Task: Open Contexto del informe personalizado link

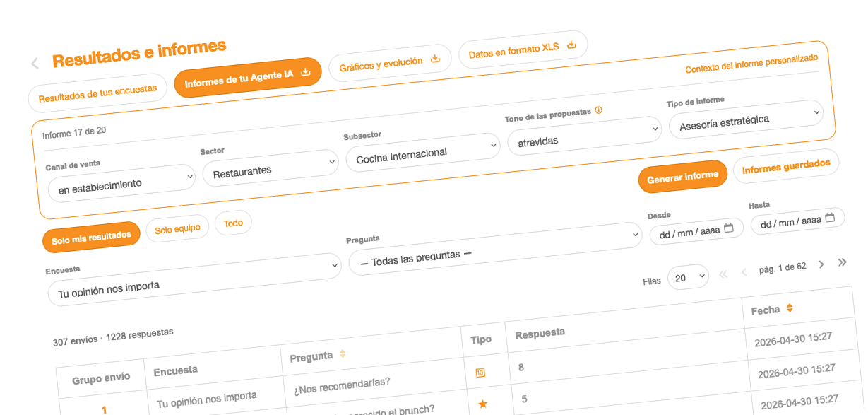Action: (x=751, y=64)
